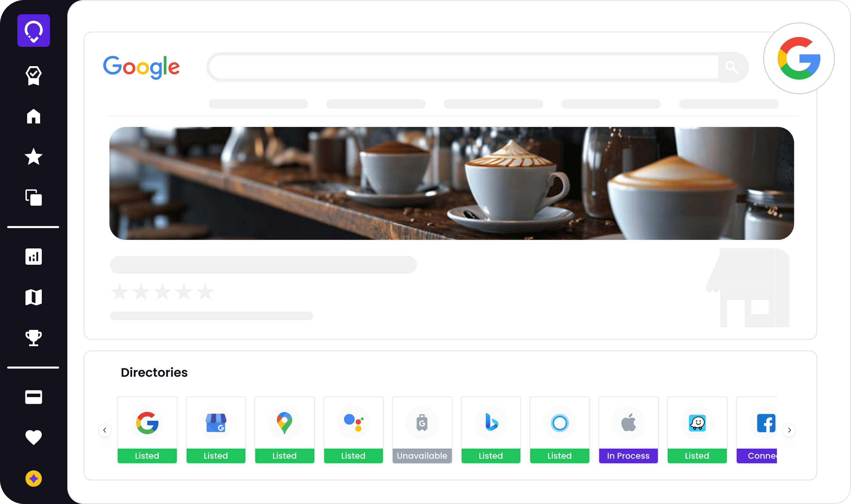Hit the magnifier search button
This screenshot has width=851, height=504.
[732, 67]
